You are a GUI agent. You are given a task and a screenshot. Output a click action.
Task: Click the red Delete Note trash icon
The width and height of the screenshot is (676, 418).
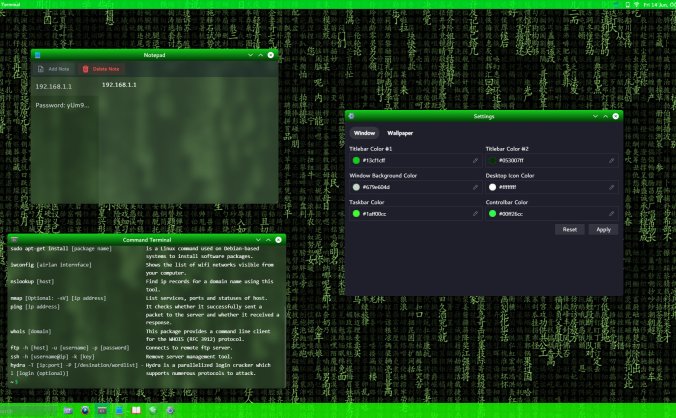[x=85, y=69]
